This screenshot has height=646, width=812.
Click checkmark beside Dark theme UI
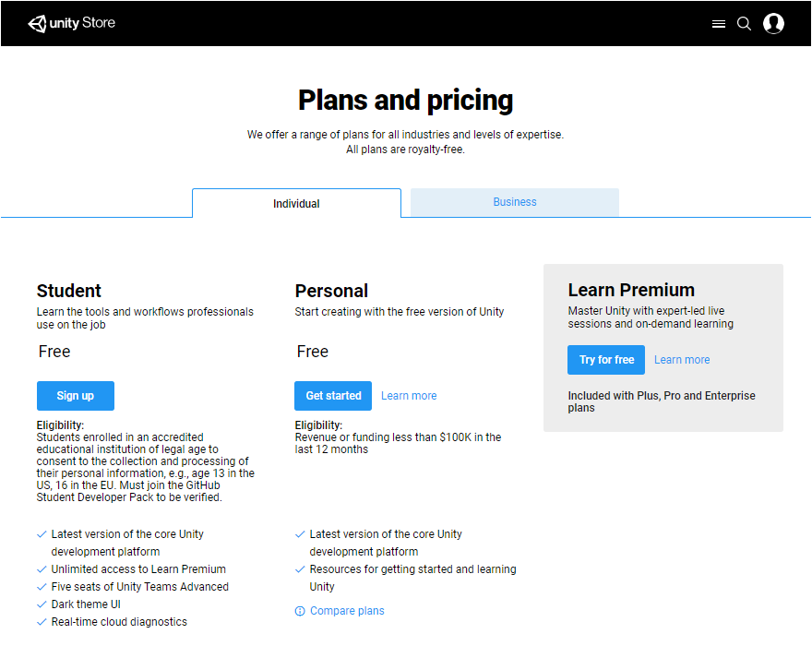42,604
